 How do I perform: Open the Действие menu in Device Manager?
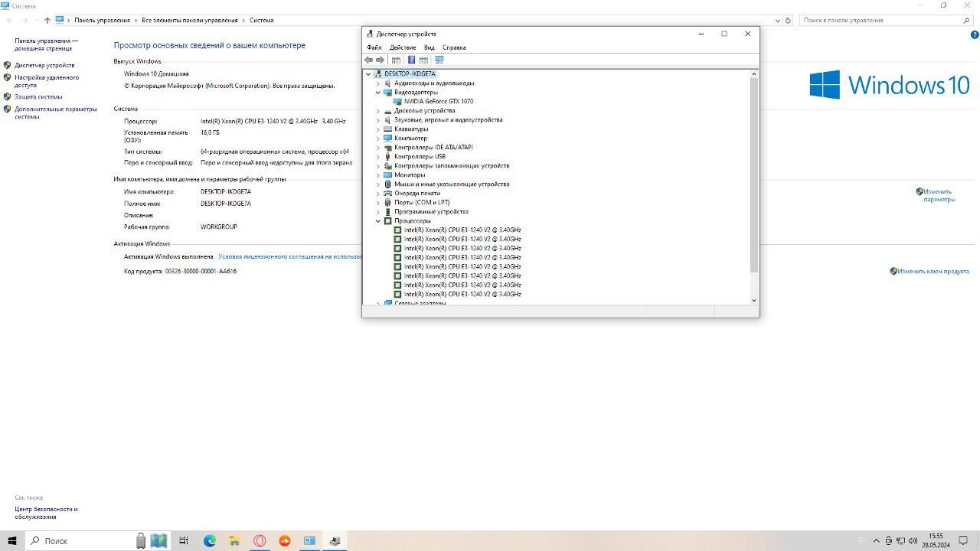403,47
